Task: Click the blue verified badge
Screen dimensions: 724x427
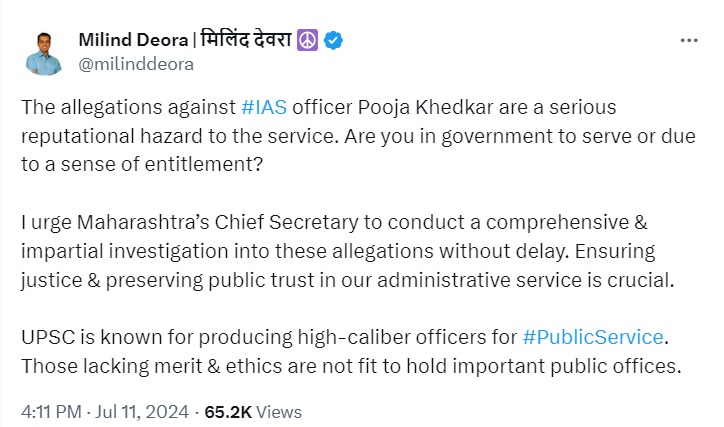Action: point(336,41)
